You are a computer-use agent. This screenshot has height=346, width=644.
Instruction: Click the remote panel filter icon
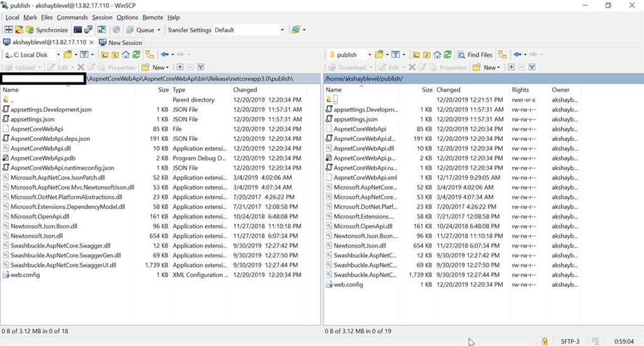tap(396, 55)
